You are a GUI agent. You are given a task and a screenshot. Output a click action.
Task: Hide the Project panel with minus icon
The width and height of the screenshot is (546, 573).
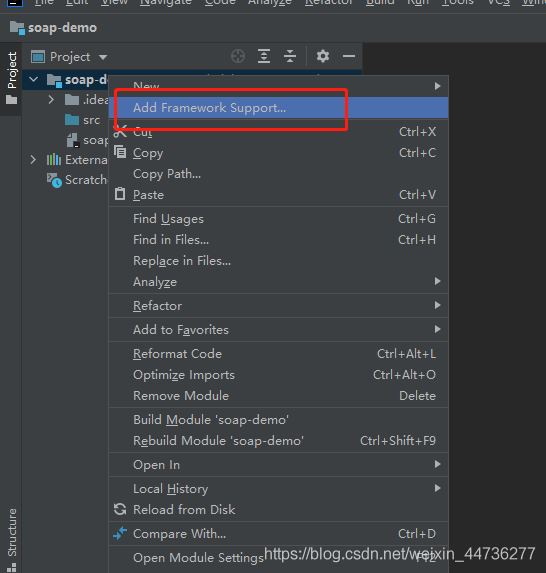[x=349, y=56]
